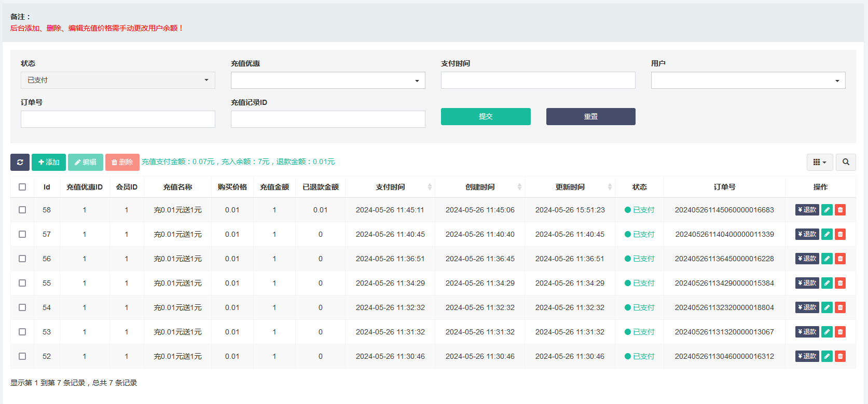Click the 重置 reset button
This screenshot has width=868, height=404.
click(590, 117)
